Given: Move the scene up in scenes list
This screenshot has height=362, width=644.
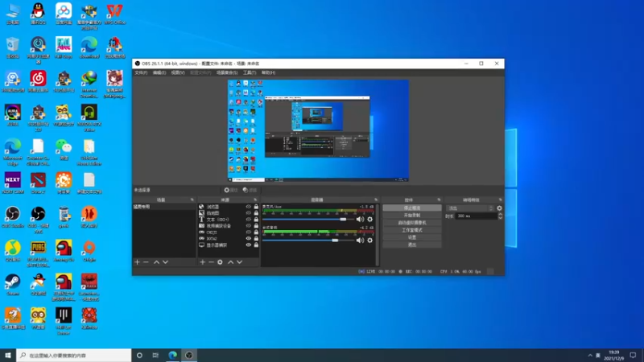Looking at the screenshot, I should (x=156, y=262).
